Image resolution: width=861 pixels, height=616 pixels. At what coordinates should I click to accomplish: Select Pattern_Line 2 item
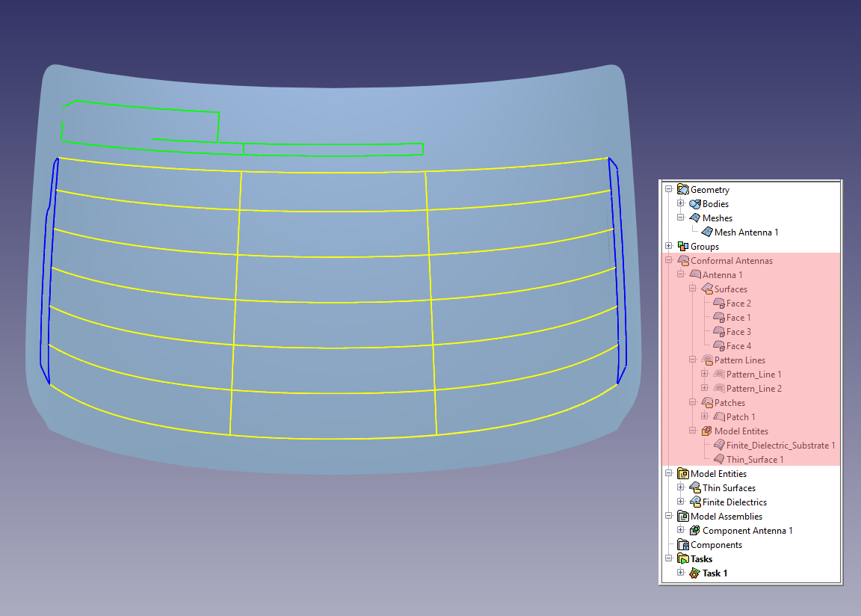tap(753, 389)
